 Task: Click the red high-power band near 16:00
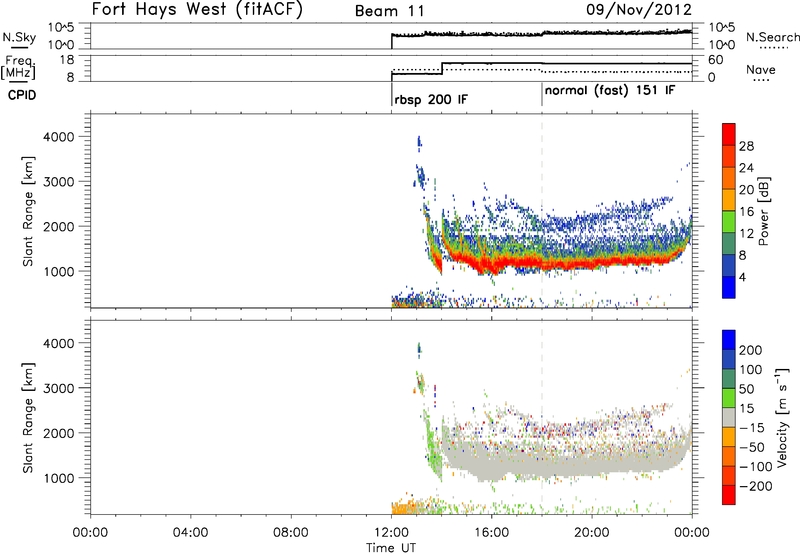tap(492, 264)
